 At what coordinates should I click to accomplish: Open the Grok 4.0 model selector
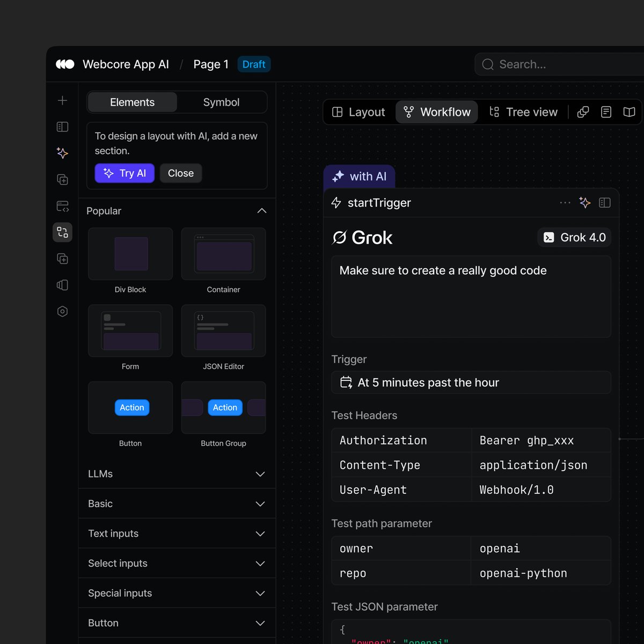click(x=574, y=237)
